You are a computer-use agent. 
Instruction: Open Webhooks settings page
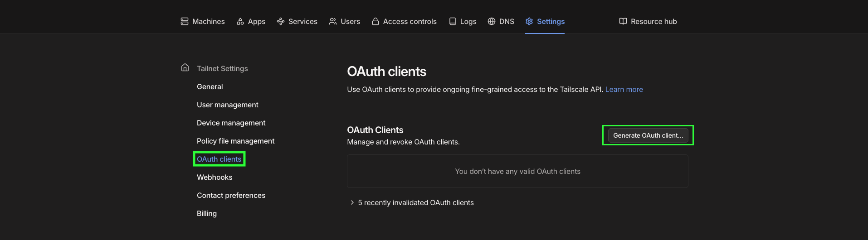[215, 177]
